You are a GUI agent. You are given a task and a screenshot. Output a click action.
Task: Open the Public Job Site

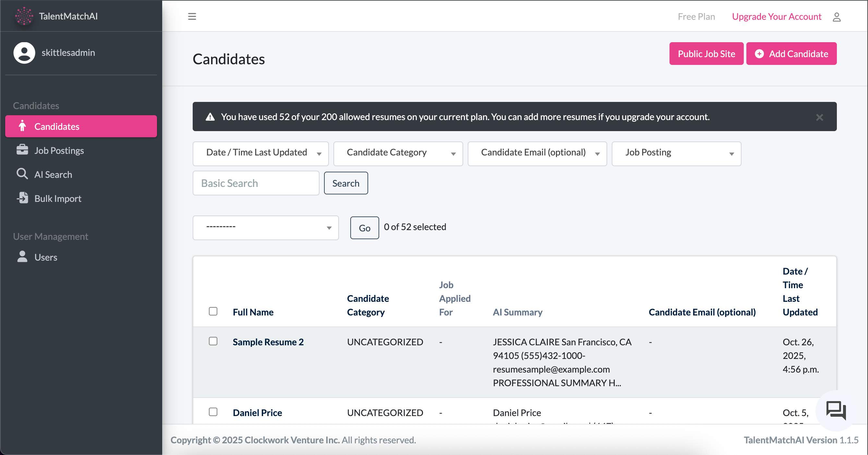coord(706,53)
